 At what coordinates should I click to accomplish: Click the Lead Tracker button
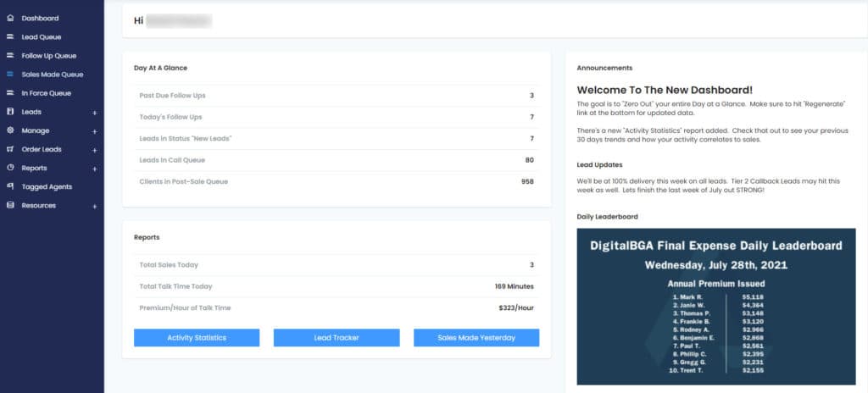[337, 338]
